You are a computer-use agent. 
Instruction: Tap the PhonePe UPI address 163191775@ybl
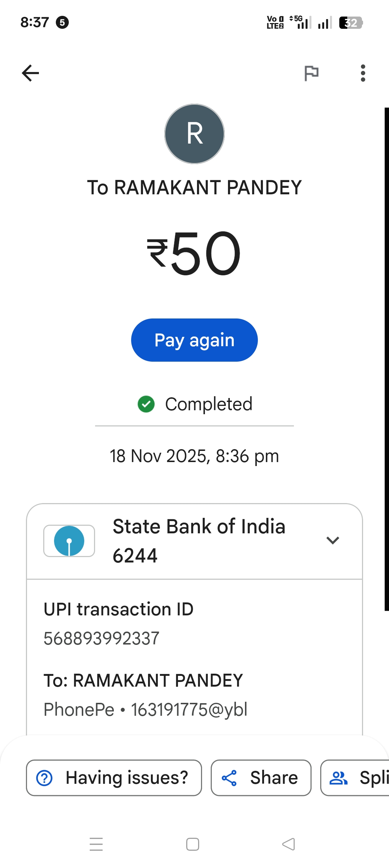(189, 710)
